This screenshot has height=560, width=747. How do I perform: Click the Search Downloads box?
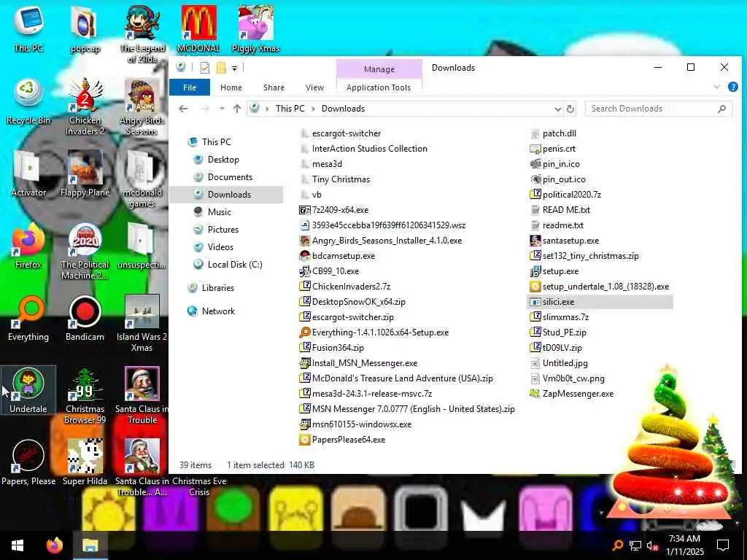coord(659,109)
